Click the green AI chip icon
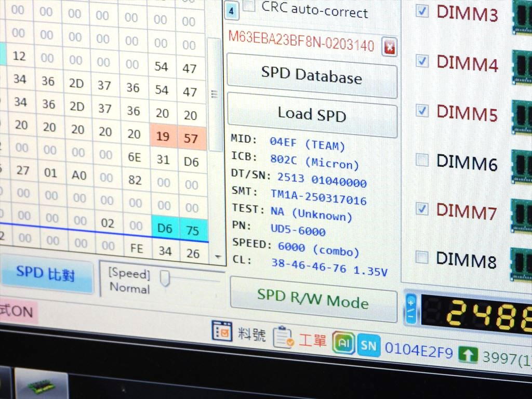Viewport: 532px width, 399px height. pyautogui.click(x=344, y=343)
